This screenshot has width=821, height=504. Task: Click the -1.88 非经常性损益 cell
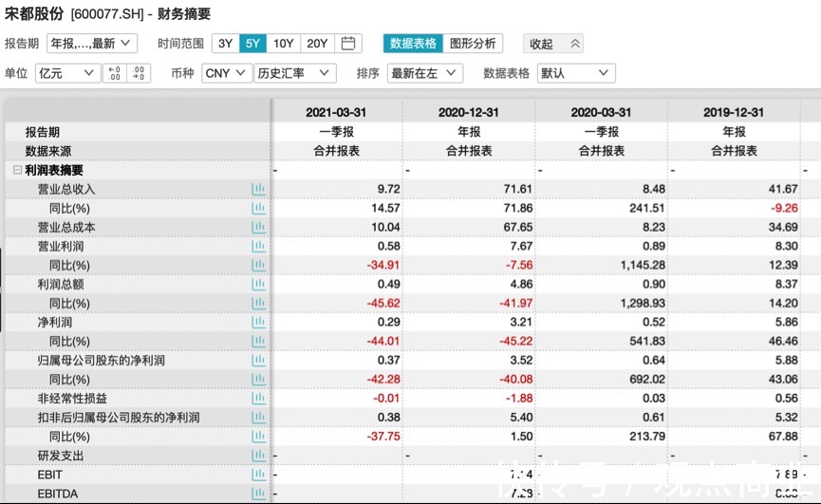(x=519, y=399)
